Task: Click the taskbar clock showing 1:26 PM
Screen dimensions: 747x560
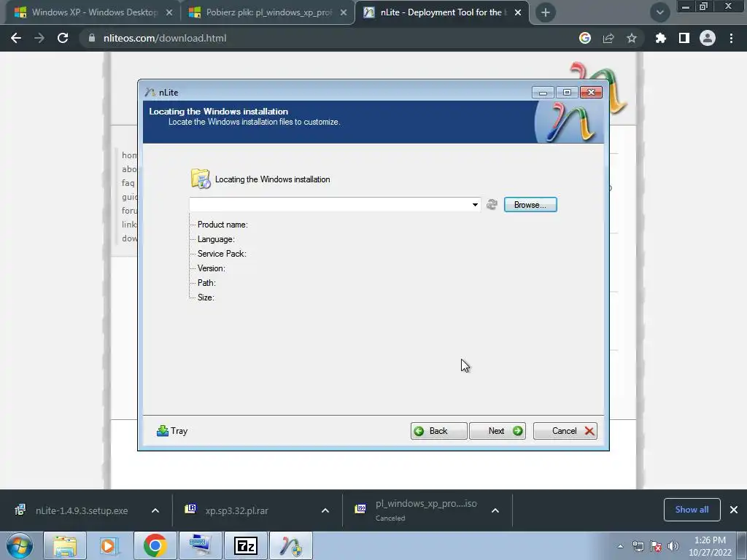Action: coord(710,546)
